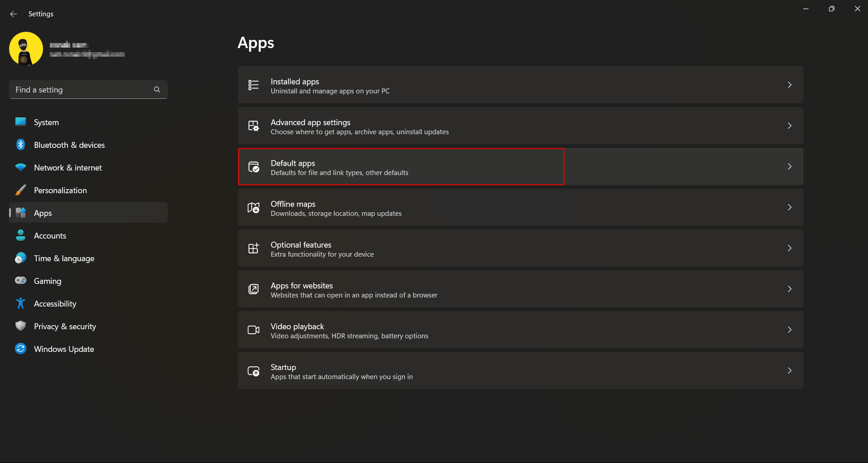This screenshot has height=463, width=868.
Task: Click the Offline maps download icon
Action: coord(254,207)
